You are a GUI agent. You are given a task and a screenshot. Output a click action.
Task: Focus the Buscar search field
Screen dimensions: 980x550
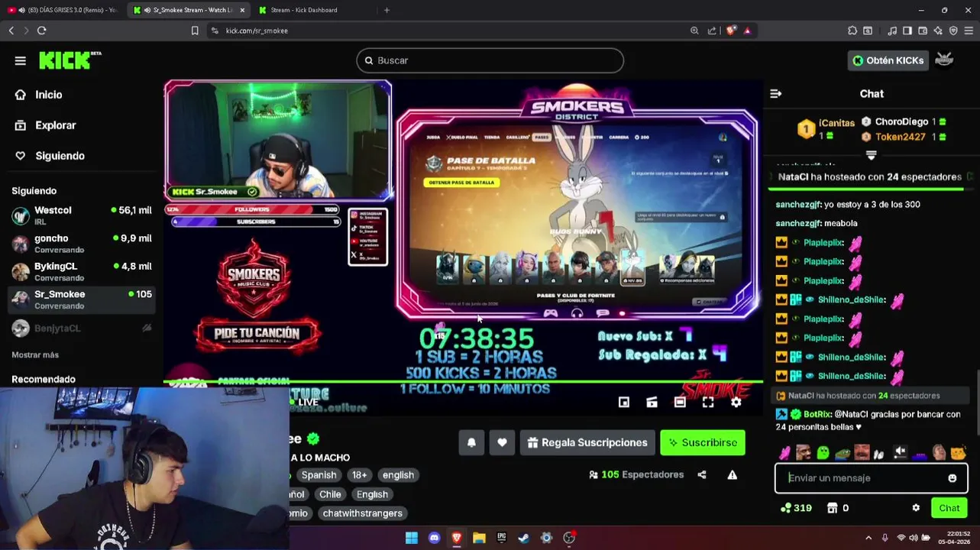coord(490,60)
